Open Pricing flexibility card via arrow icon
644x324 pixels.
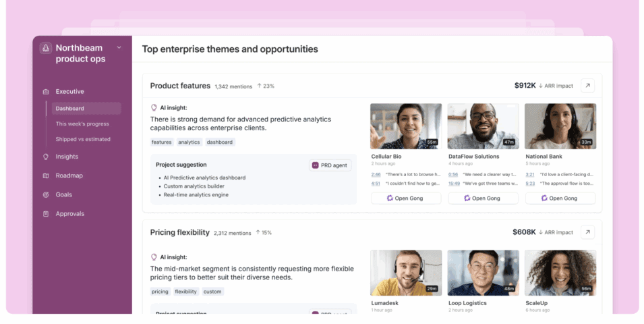[588, 232]
